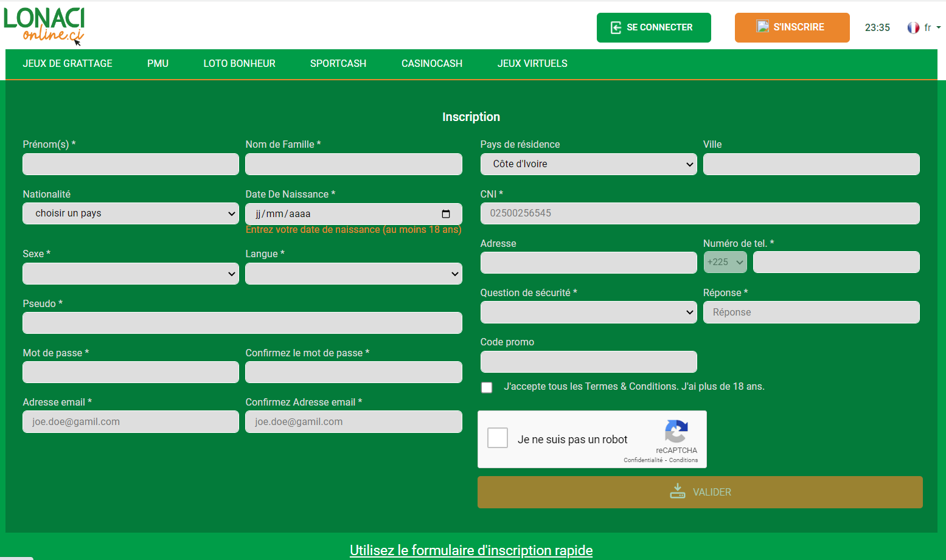
Task: Focus the Ville input field
Action: 812,164
